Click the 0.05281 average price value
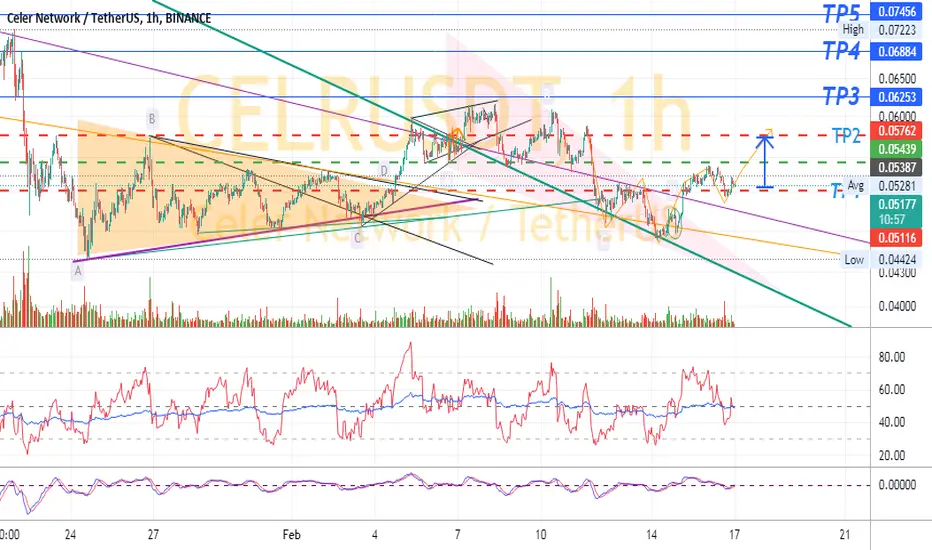 point(897,186)
